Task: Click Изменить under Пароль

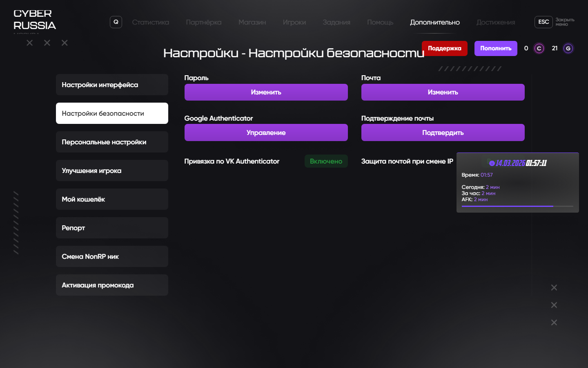Action: [266, 92]
